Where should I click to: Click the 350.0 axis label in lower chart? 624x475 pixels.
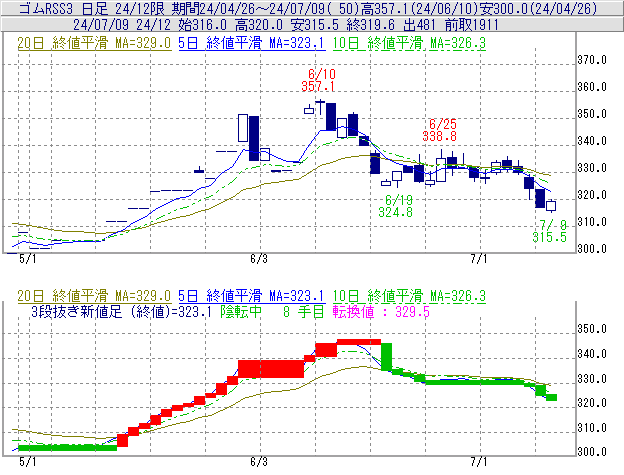coord(592,329)
